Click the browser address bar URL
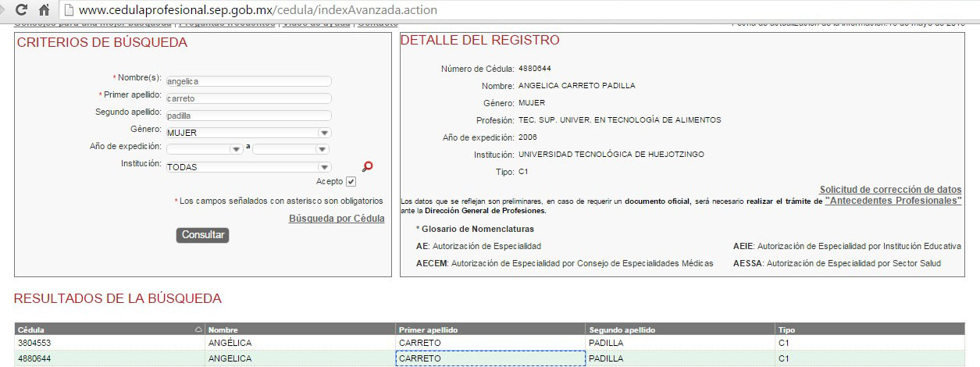This screenshot has height=367, width=980. click(x=258, y=10)
